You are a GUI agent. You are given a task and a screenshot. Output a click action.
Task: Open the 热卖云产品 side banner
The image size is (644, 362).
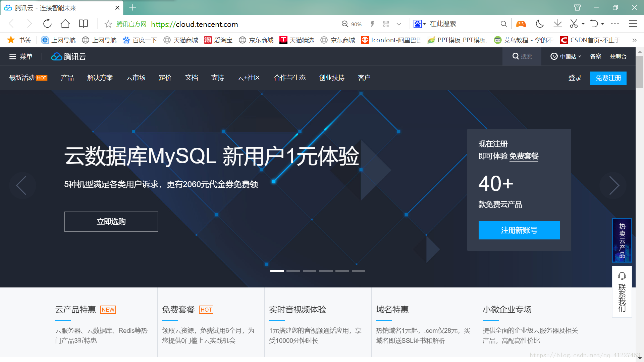coord(622,240)
